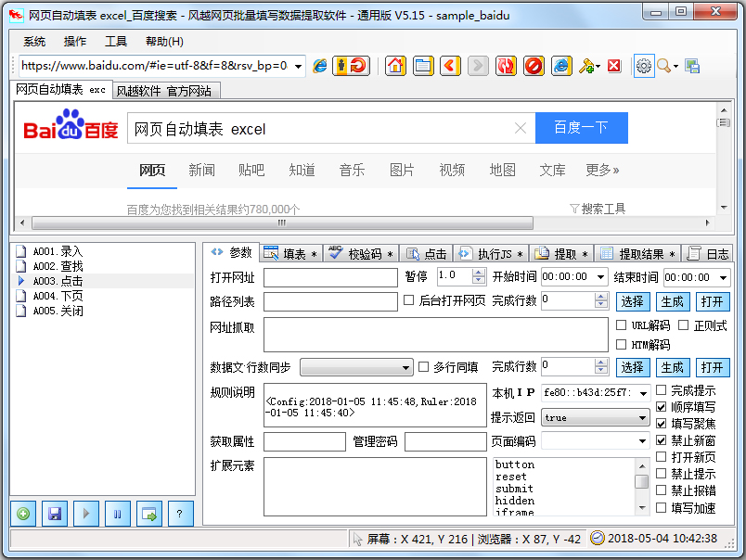746x560 pixels.
Task: Click the export arrow icon at bottom left
Action: click(x=148, y=514)
